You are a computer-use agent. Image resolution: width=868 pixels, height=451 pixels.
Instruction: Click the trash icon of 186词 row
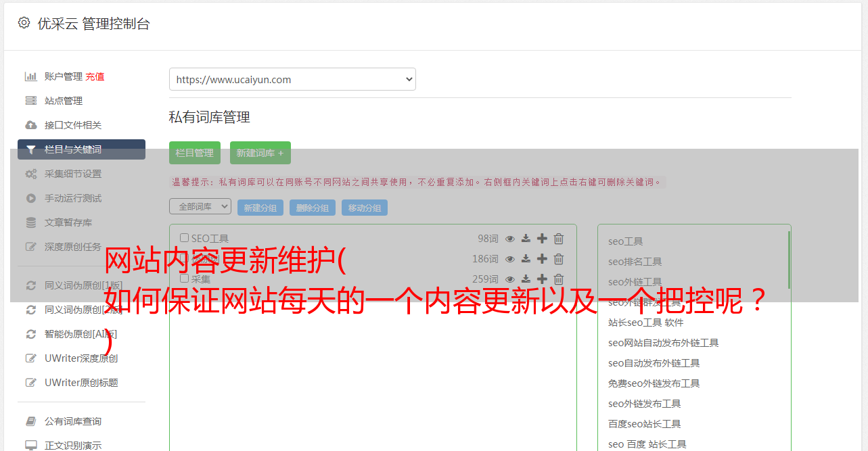[559, 259]
